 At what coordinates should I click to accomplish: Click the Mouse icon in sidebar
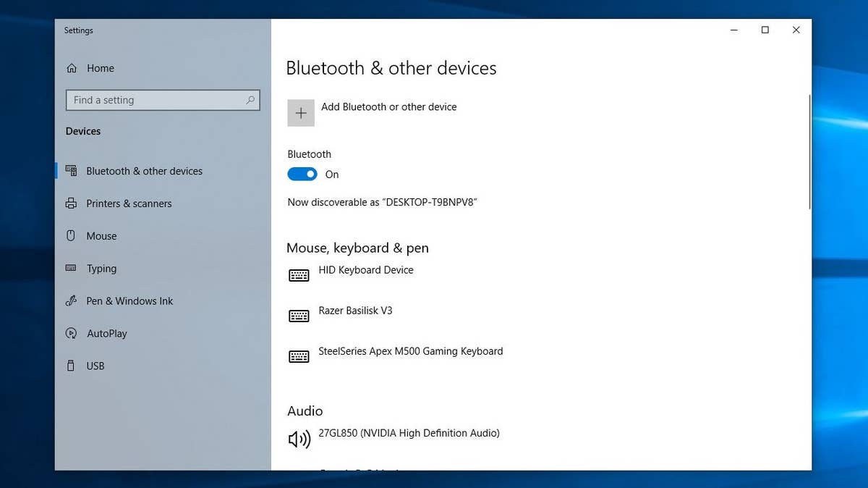(x=71, y=236)
